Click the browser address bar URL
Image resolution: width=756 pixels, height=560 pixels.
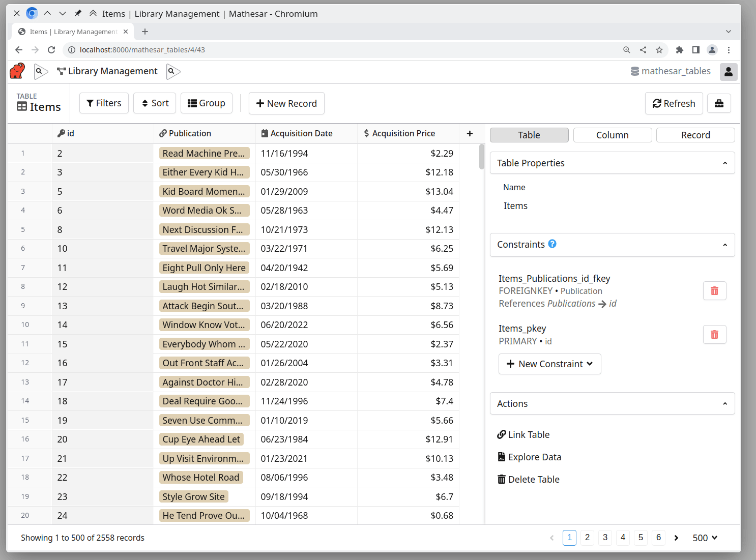(142, 50)
